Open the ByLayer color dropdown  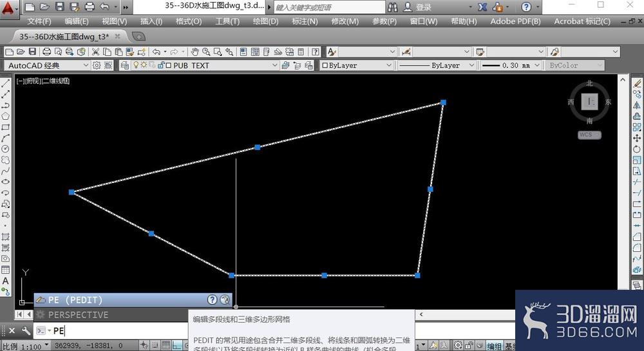[x=357, y=65]
